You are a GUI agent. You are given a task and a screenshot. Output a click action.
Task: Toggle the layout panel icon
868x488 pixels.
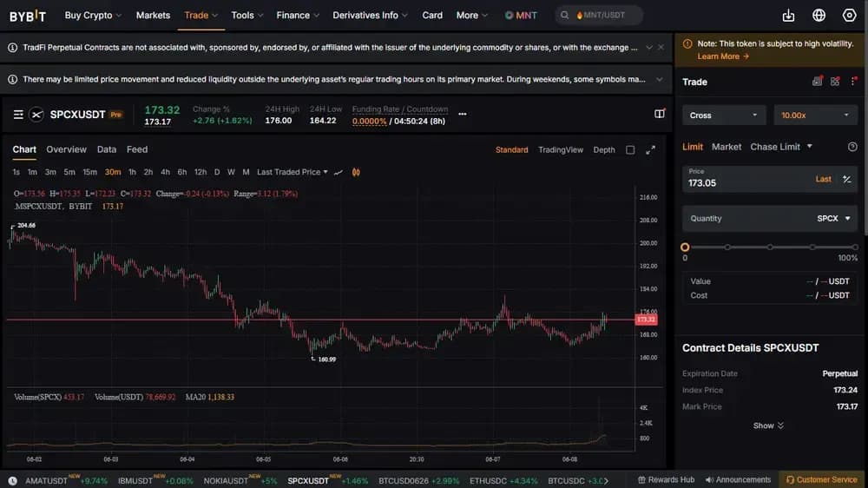[660, 114]
